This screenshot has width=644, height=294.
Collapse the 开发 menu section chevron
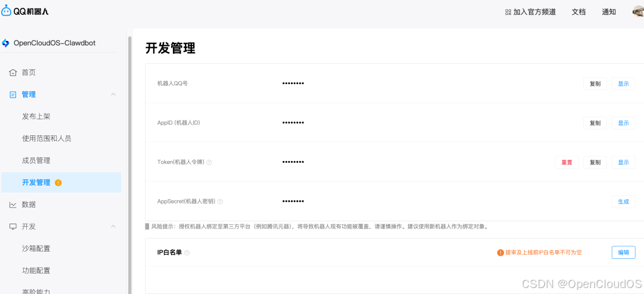tap(113, 226)
